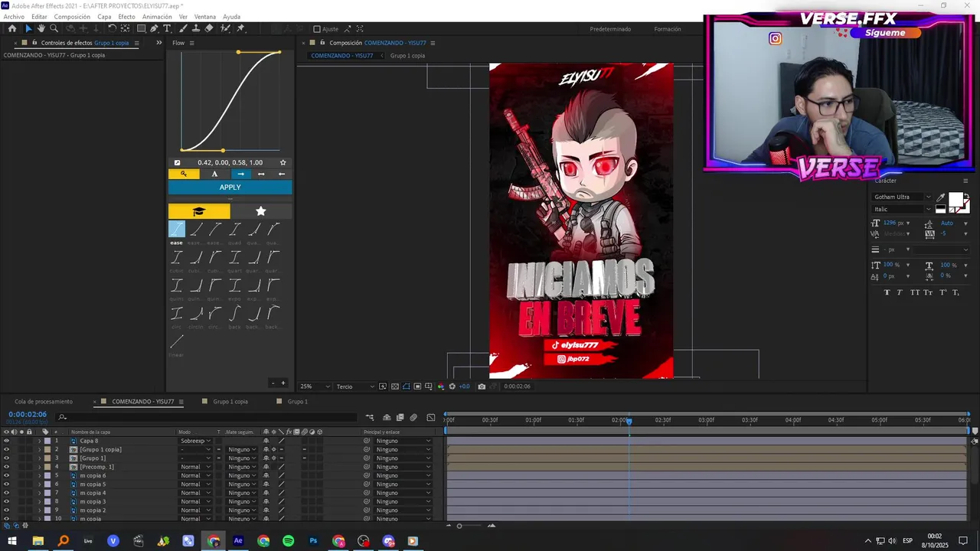
Task: Hide the m copia 6 layer
Action: (6, 475)
